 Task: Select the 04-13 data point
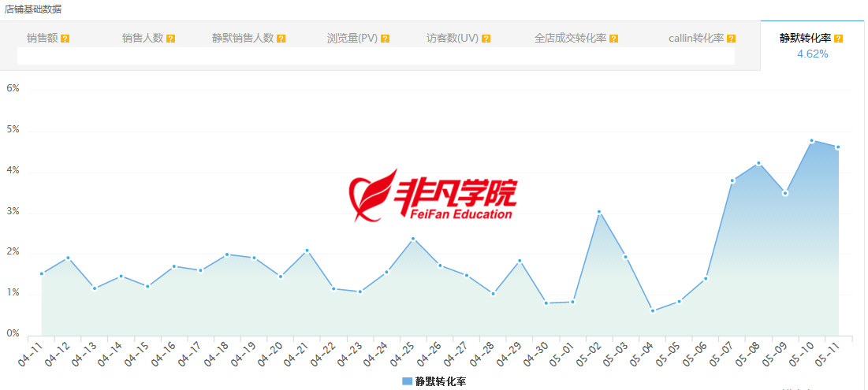tap(95, 289)
